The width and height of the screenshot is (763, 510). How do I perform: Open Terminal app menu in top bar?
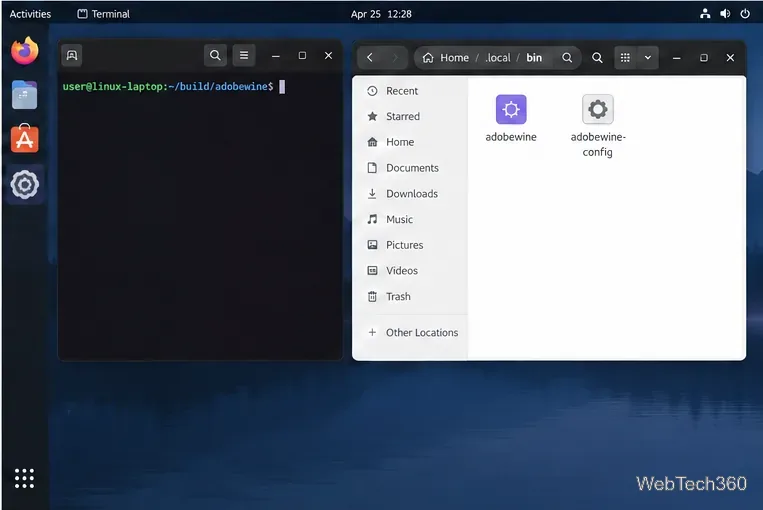(x=104, y=14)
